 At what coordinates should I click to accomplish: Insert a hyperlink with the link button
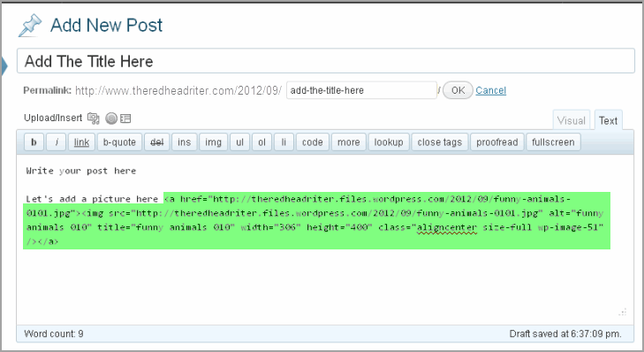pos(82,142)
